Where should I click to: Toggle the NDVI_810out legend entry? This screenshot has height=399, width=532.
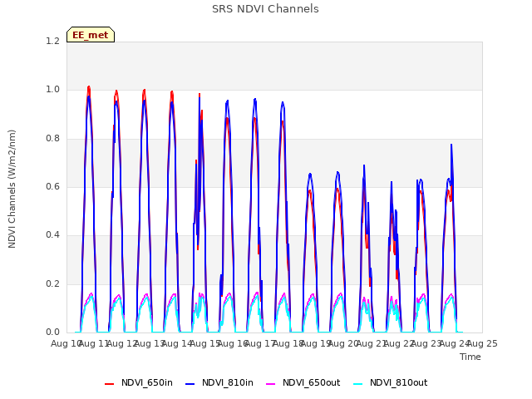(391, 382)
